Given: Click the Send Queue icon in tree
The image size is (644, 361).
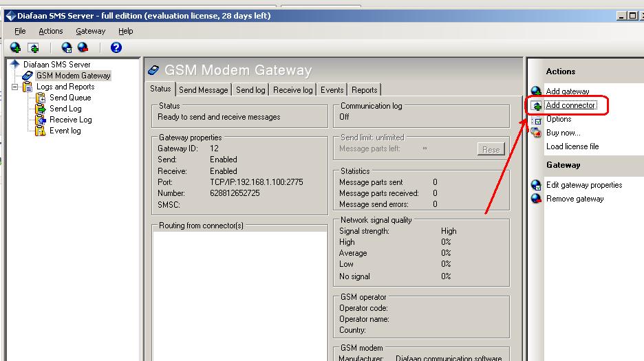Looking at the screenshot, I should click(41, 98).
